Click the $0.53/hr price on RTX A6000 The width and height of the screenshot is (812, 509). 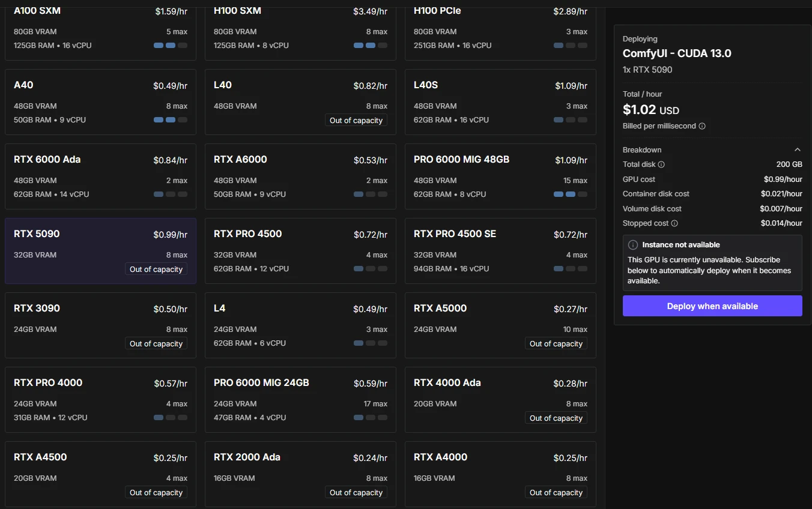click(371, 160)
